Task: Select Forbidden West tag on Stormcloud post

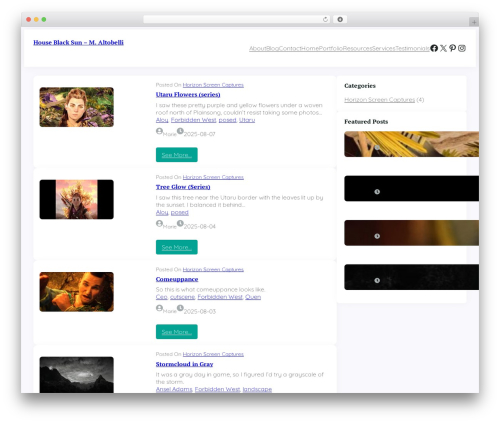Action: tap(217, 389)
